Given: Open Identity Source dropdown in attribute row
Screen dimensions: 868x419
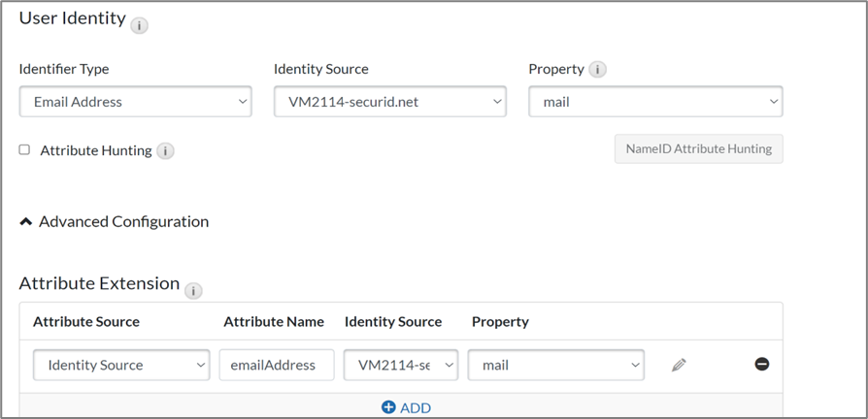Looking at the screenshot, I should 401,366.
